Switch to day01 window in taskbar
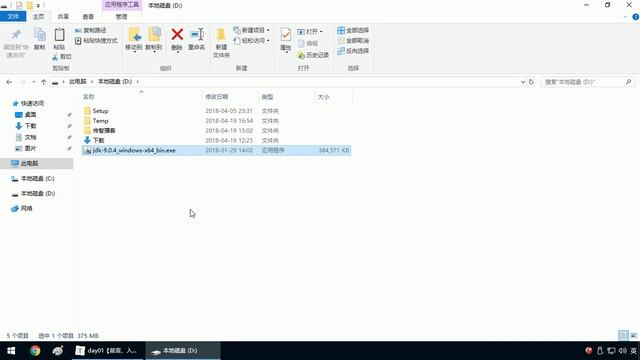The image size is (640, 360). click(x=107, y=351)
